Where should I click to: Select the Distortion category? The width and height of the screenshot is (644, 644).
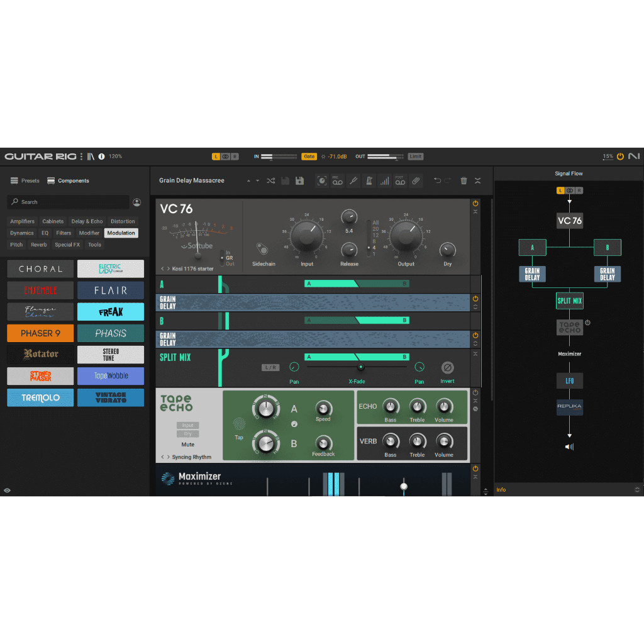pyautogui.click(x=123, y=221)
